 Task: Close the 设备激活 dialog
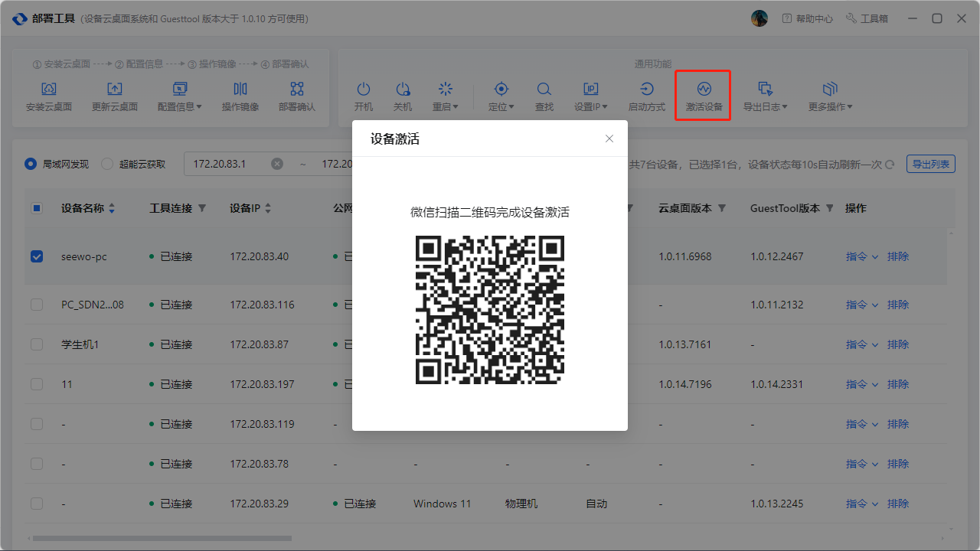pos(609,139)
